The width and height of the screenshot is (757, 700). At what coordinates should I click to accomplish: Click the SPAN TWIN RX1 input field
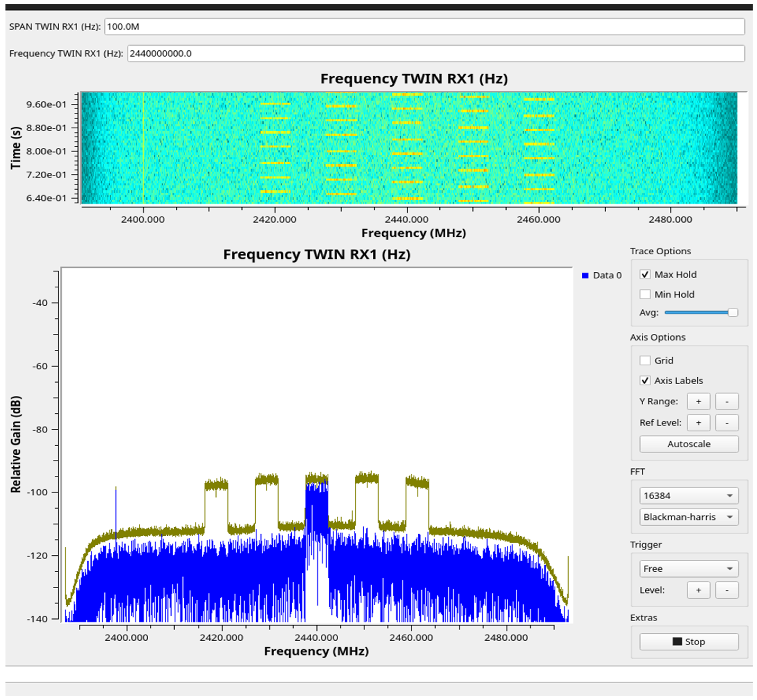point(424,26)
